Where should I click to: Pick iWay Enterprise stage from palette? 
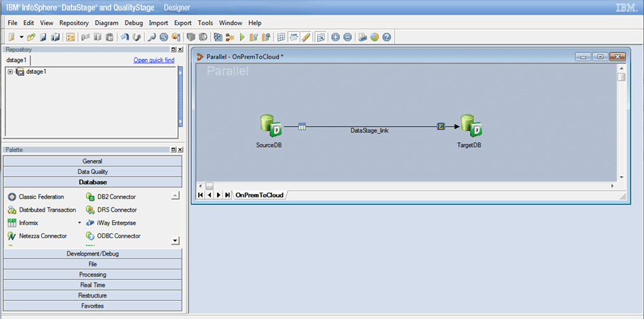pyautogui.click(x=111, y=223)
